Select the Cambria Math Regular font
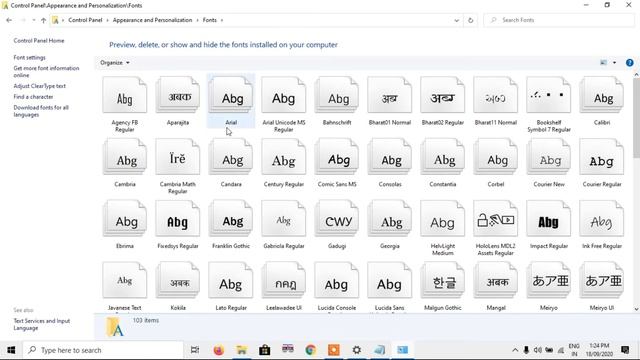The image size is (640, 360). (x=178, y=166)
